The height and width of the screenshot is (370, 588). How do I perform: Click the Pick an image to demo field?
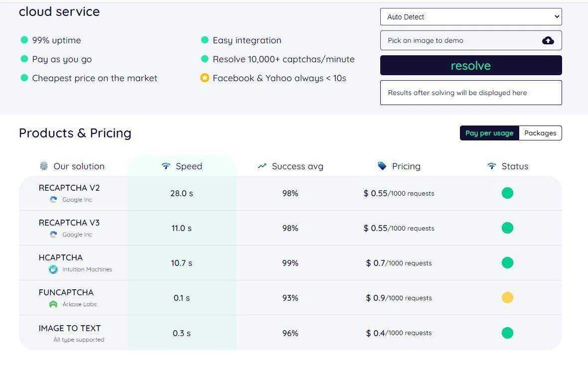470,40
